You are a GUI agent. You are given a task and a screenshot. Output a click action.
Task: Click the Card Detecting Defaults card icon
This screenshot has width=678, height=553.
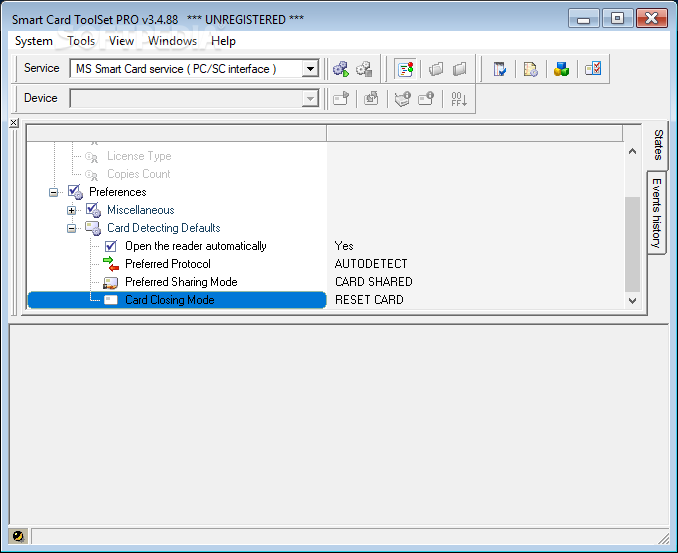point(93,228)
